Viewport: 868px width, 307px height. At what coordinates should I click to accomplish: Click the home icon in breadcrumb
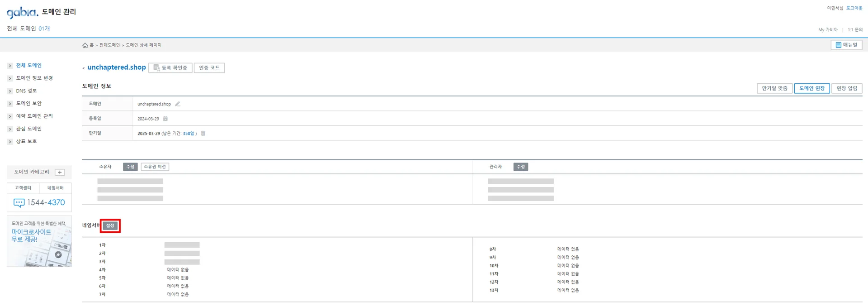point(85,45)
